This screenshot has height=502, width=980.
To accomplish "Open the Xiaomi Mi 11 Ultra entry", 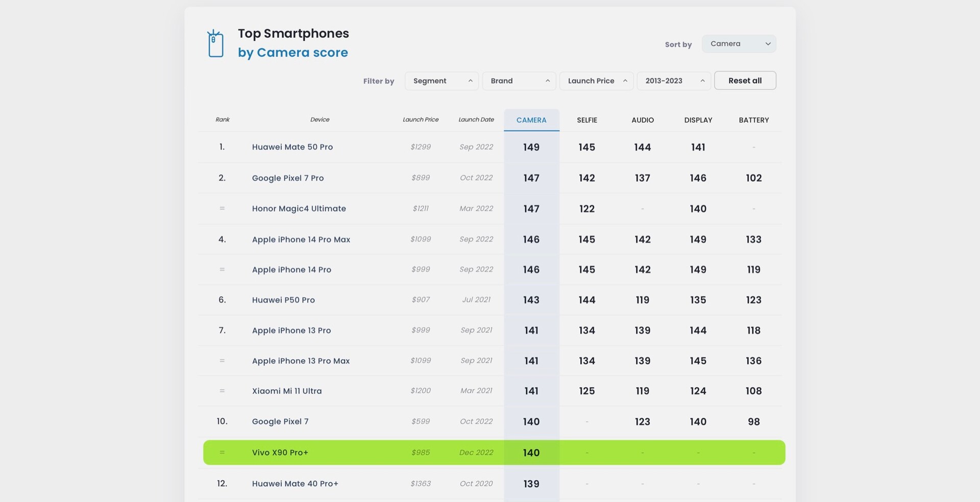I will [x=287, y=391].
